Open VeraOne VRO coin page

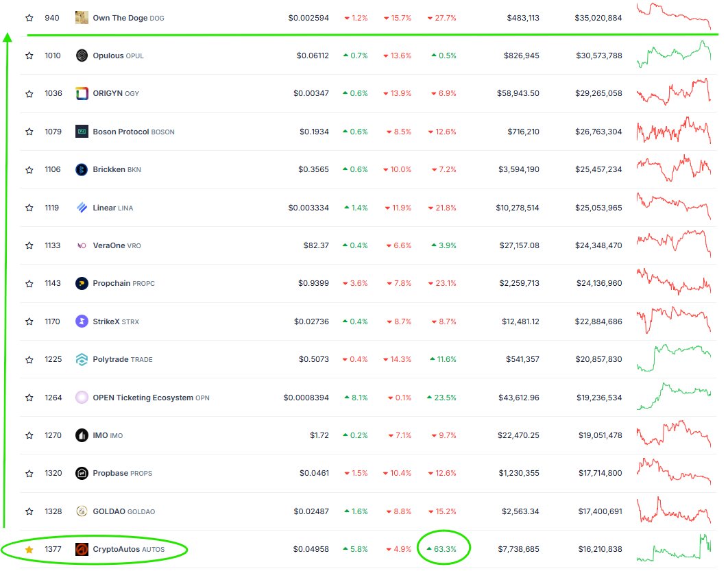(x=117, y=245)
